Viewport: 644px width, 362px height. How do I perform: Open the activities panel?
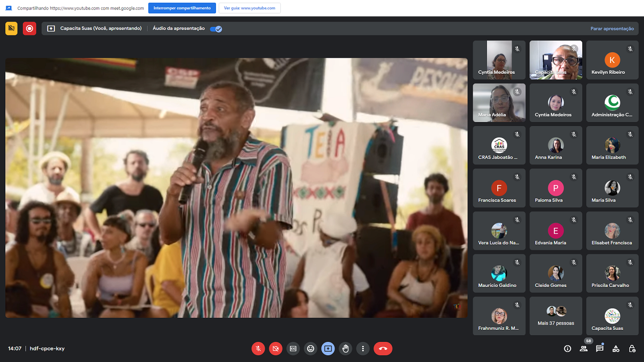(x=616, y=349)
